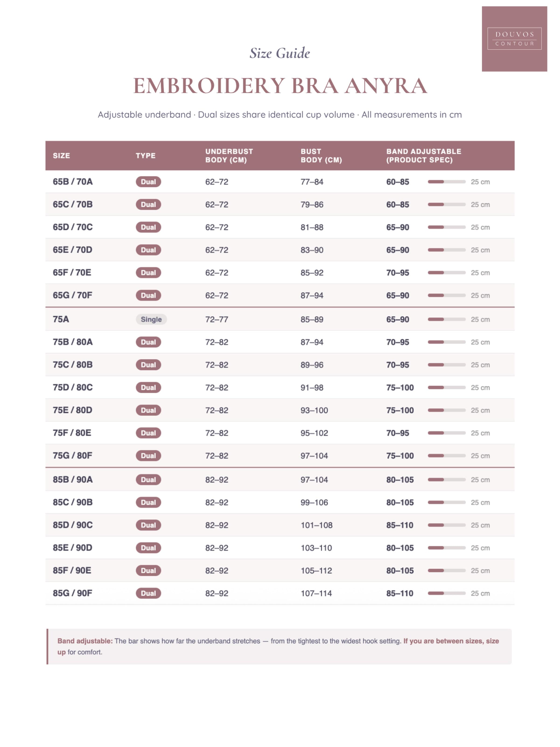The image size is (560, 747).
Task: Click the band range bar for 85D / 90C
Action: (x=447, y=525)
